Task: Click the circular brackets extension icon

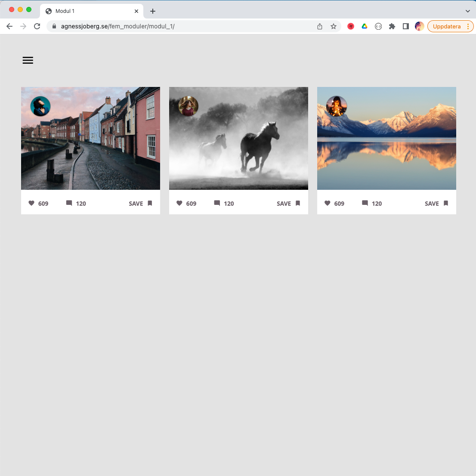Action: 378,26
